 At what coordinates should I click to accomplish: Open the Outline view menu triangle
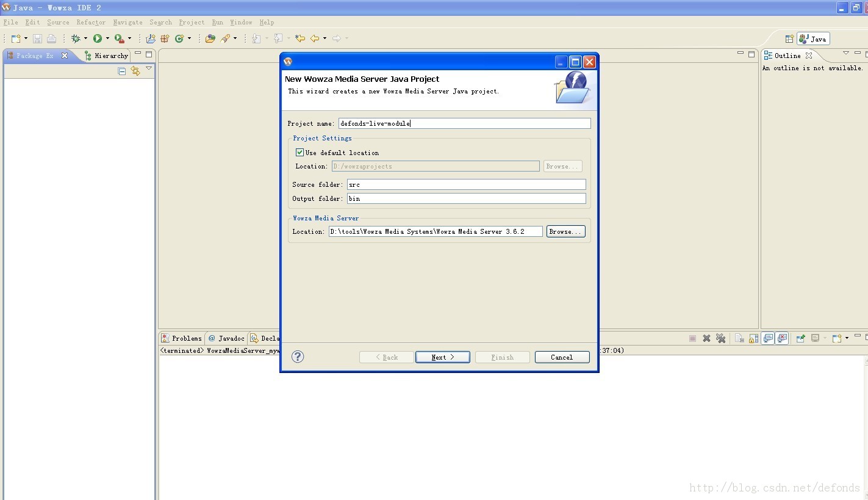coord(846,53)
